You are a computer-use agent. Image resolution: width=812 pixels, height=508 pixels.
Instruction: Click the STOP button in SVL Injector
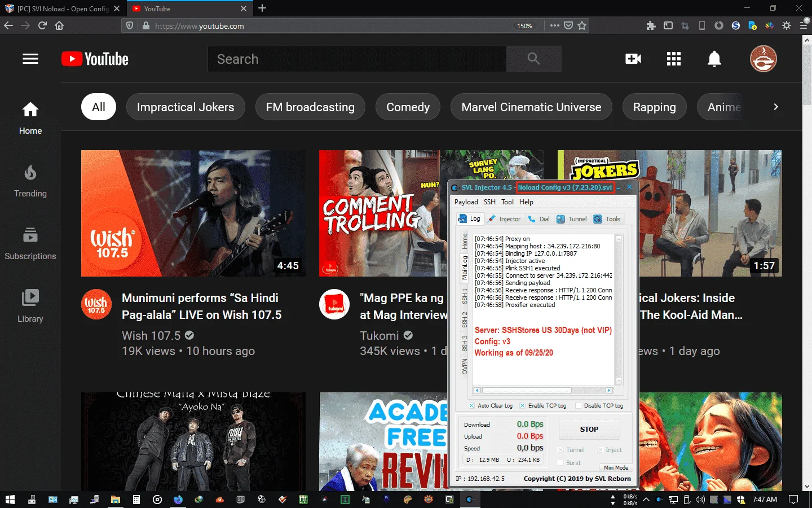coord(589,429)
